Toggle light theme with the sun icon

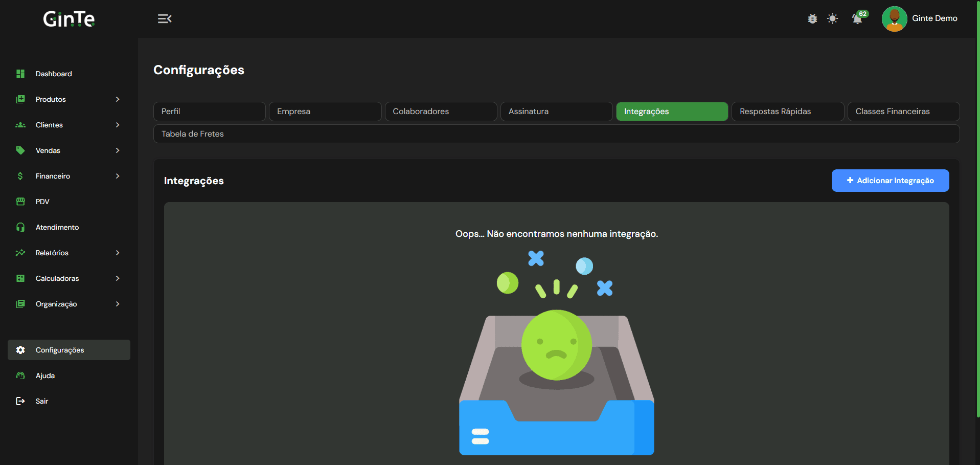tap(833, 19)
